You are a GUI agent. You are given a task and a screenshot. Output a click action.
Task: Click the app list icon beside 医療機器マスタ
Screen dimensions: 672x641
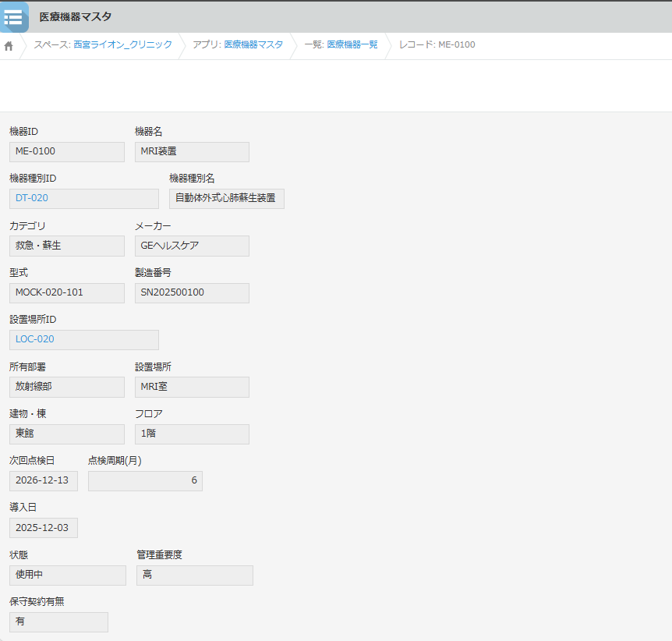coord(14,17)
